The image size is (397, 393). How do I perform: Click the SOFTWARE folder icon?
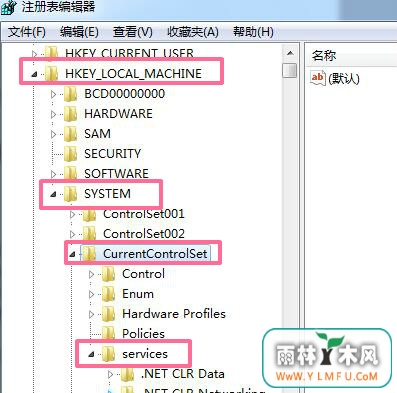[x=70, y=173]
